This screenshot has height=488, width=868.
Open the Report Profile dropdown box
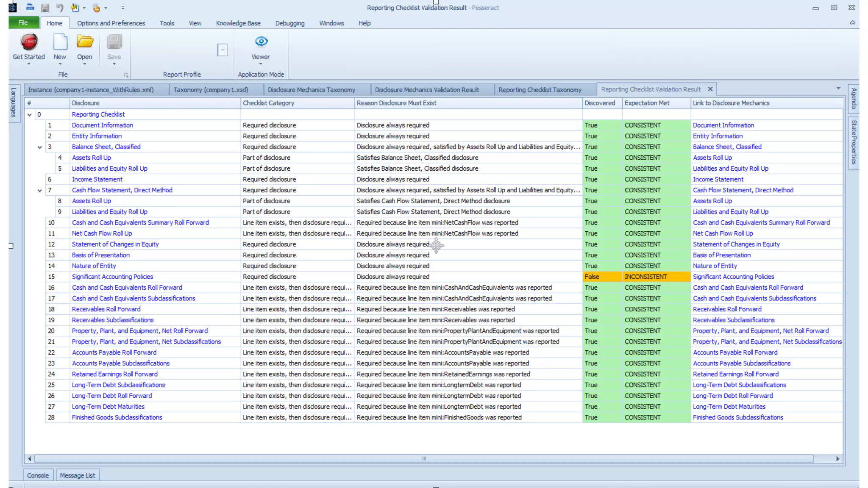pos(223,50)
